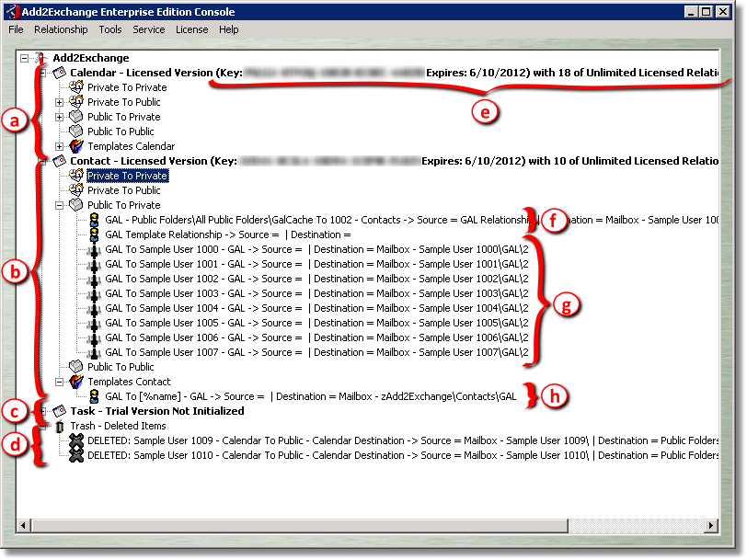
Task: Select Trash - Deleted Items node
Action: [118, 426]
